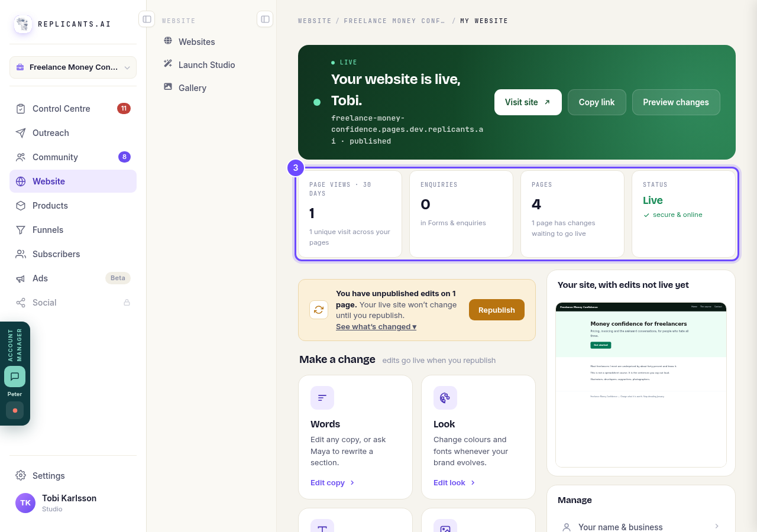This screenshot has height=532, width=757.
Task: Click the Social share icon
Action: [x=21, y=303]
